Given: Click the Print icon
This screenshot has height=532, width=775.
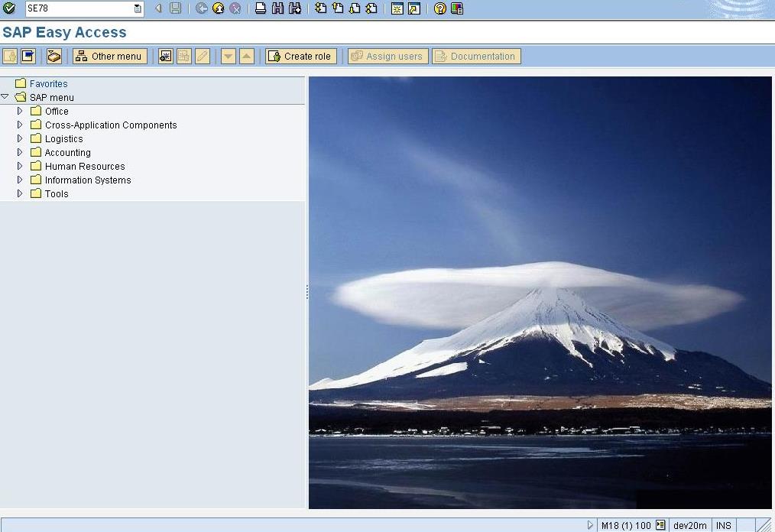Looking at the screenshot, I should (259, 8).
